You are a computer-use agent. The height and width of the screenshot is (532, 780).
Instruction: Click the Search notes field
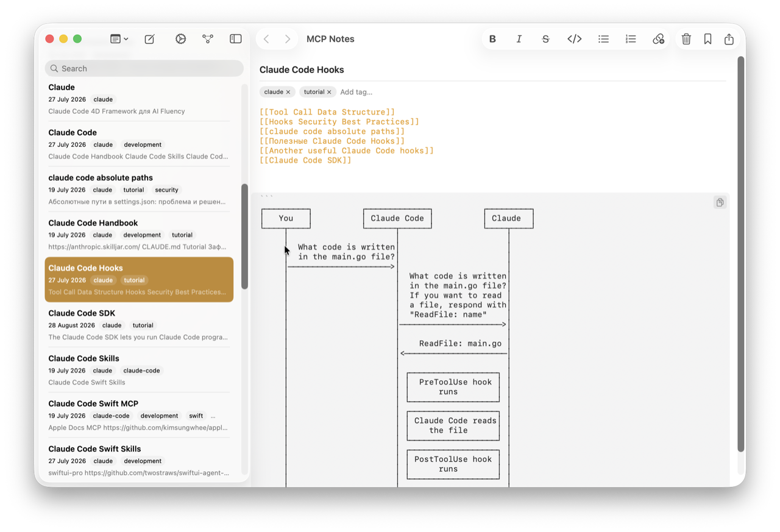144,68
